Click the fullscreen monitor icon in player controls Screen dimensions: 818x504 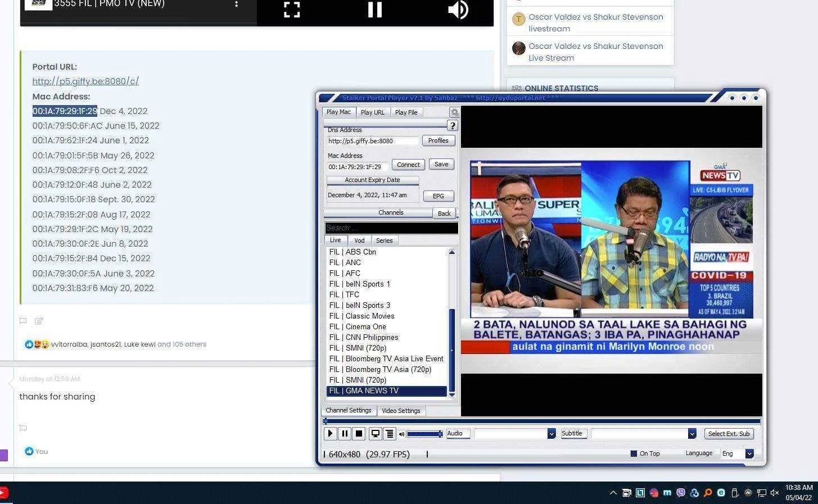(x=375, y=434)
